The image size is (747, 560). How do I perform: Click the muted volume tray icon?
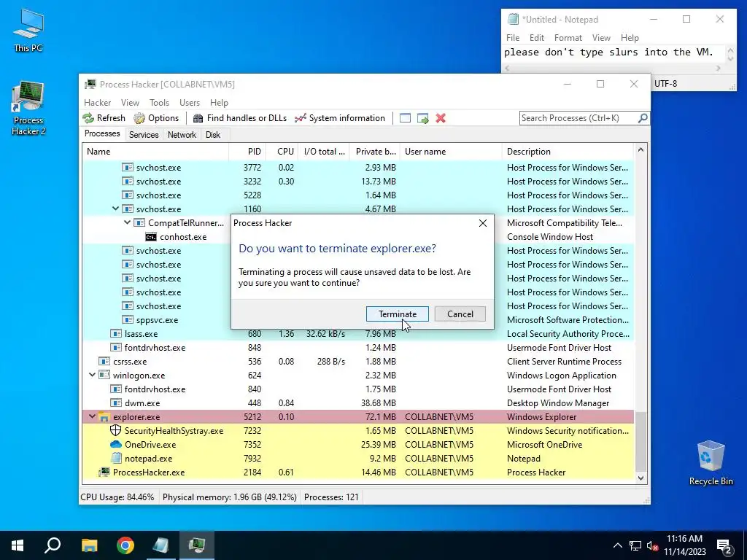(x=652, y=545)
